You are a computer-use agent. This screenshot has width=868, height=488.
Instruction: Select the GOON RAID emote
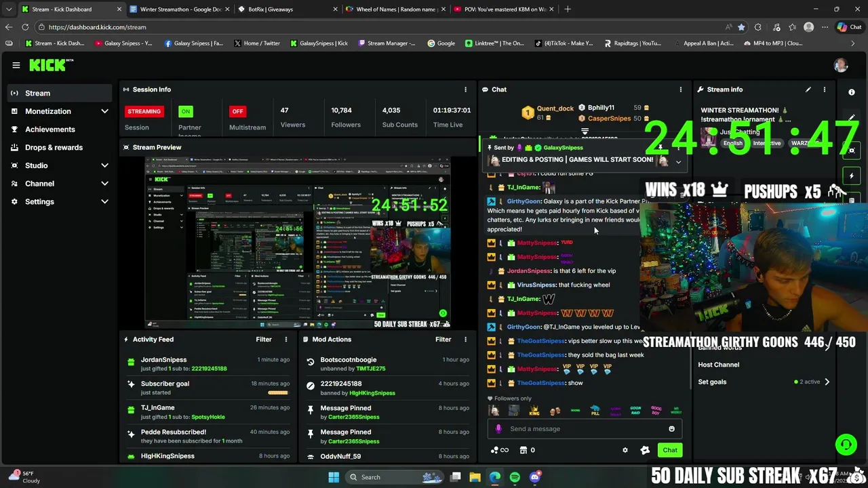pos(635,411)
